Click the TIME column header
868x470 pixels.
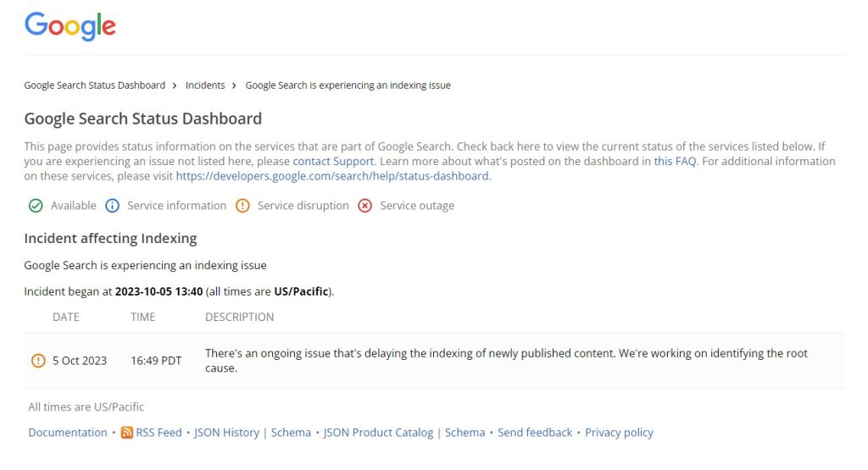tap(142, 317)
